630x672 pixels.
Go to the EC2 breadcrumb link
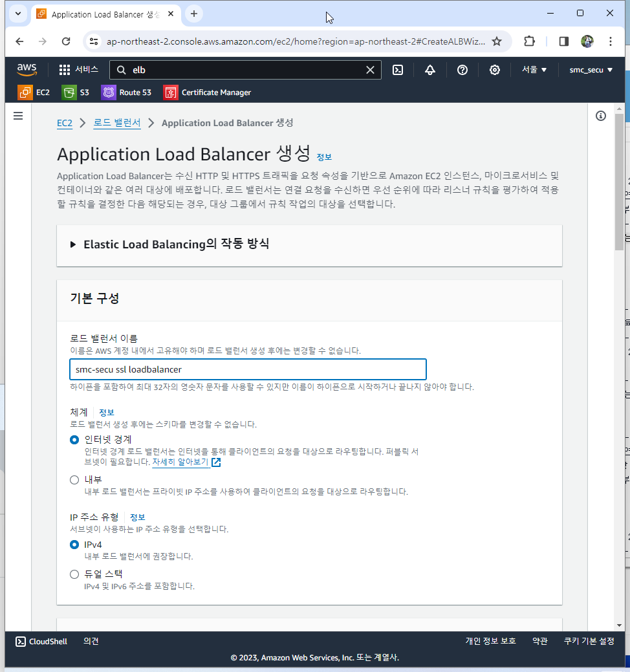point(65,123)
